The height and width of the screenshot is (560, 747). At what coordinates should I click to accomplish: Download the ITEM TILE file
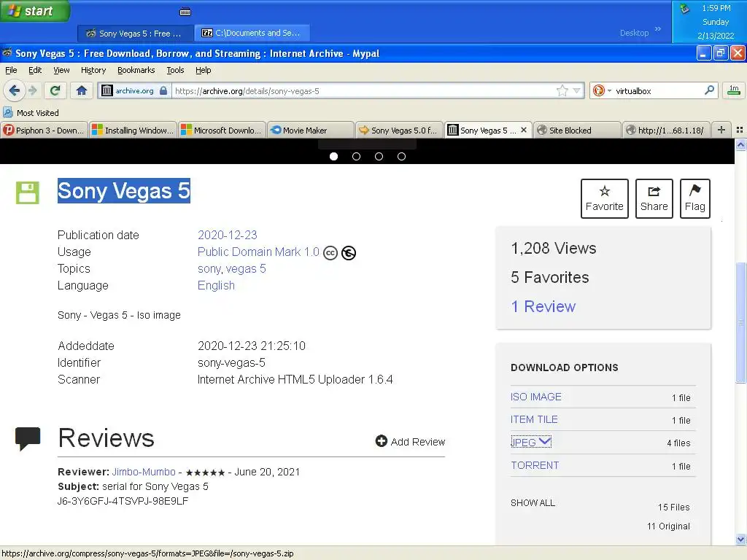(534, 419)
